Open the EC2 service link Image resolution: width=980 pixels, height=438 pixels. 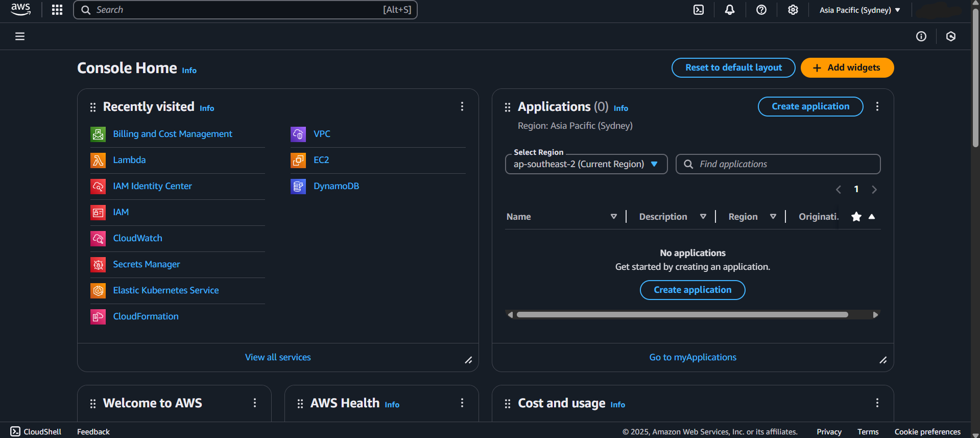coord(321,160)
